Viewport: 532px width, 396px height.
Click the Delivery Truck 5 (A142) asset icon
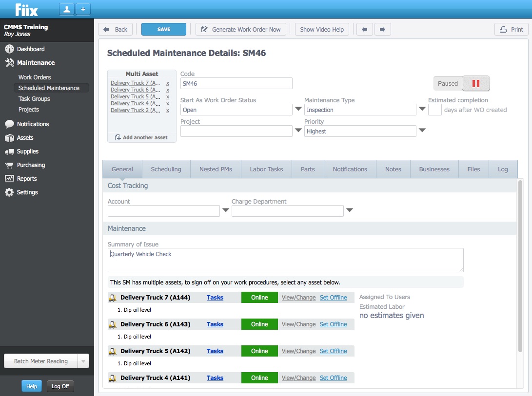coord(113,351)
